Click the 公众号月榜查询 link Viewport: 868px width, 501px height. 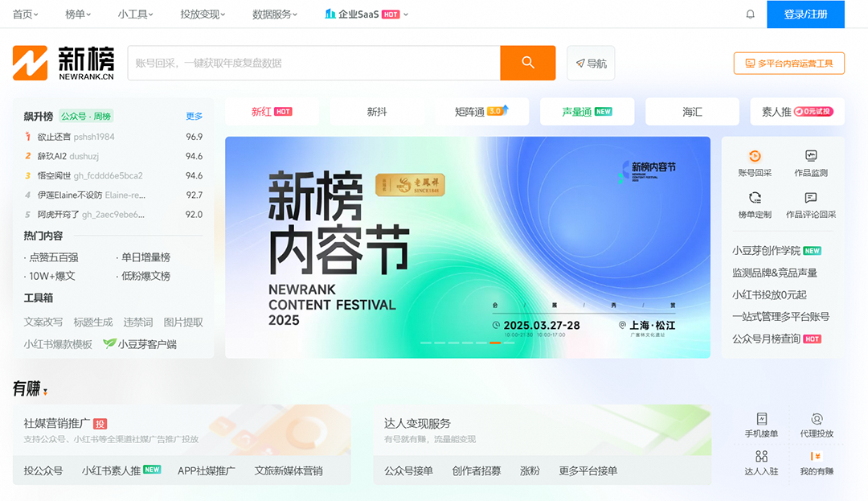[x=766, y=339]
